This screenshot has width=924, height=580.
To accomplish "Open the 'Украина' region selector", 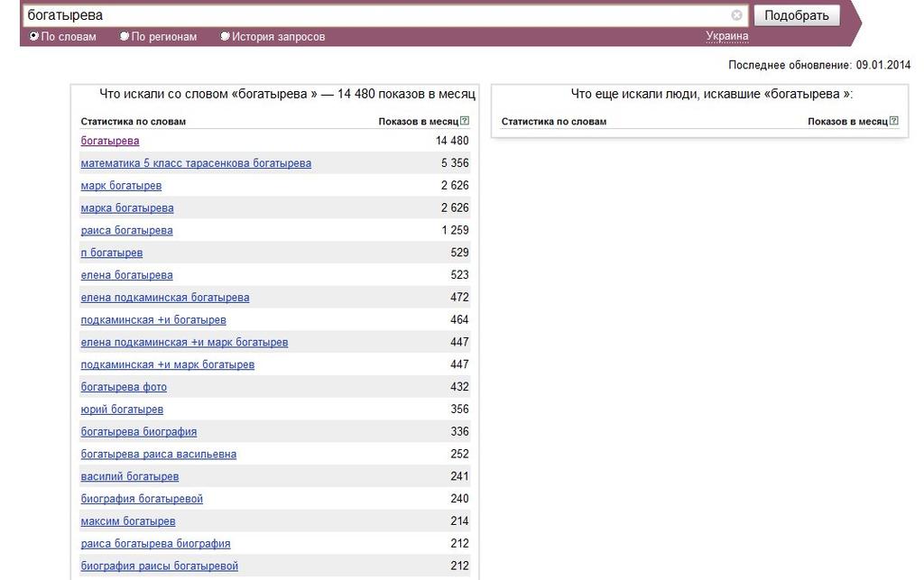I will click(727, 36).
